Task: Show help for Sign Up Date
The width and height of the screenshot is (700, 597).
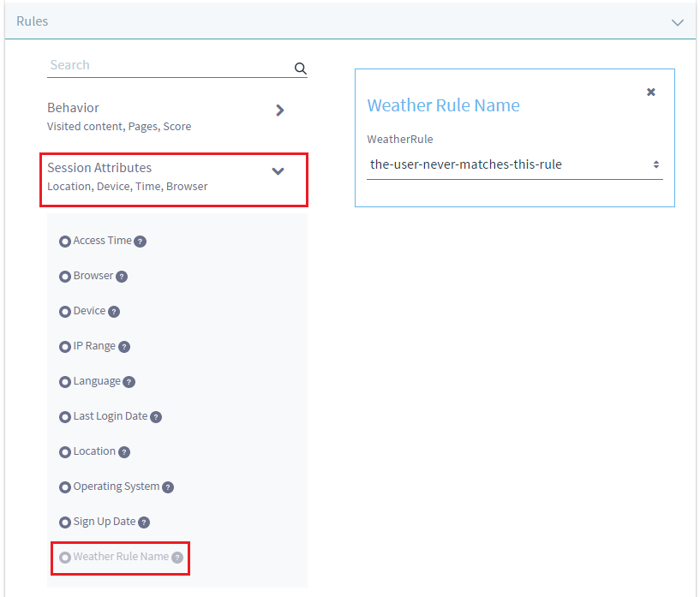Action: click(144, 522)
